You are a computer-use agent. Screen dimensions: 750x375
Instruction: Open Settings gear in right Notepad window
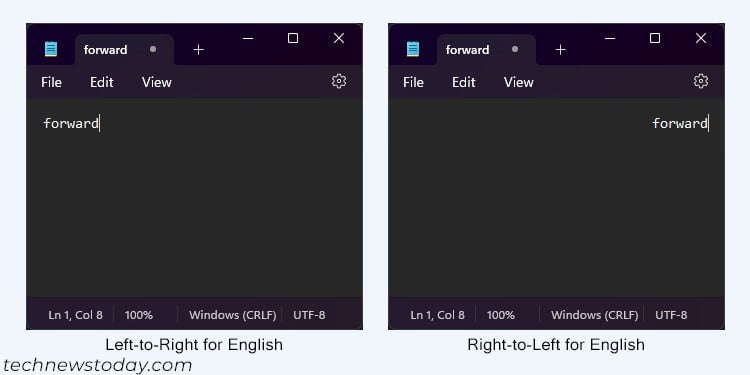coord(701,81)
